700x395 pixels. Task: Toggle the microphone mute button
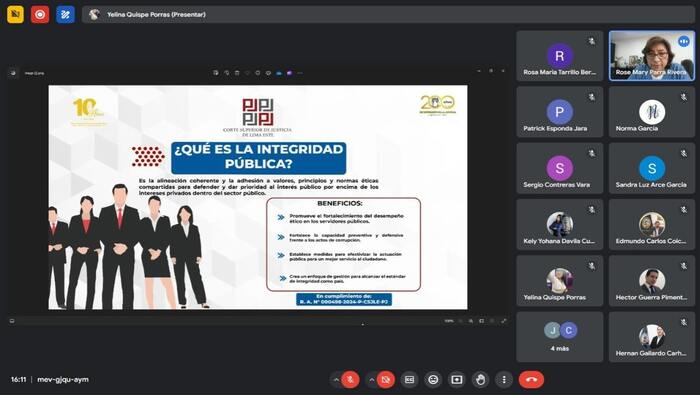pos(350,379)
